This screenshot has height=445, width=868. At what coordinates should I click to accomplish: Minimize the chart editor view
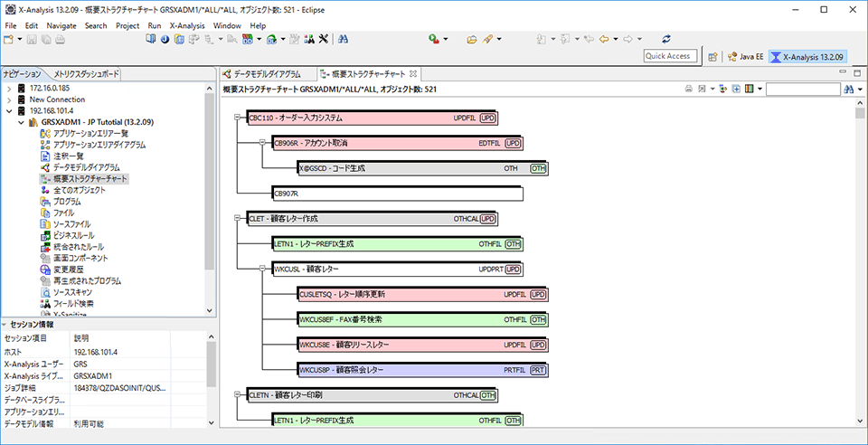click(x=844, y=73)
